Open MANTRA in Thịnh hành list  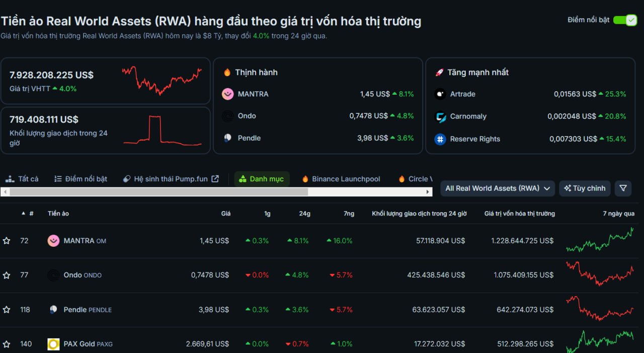click(x=253, y=94)
